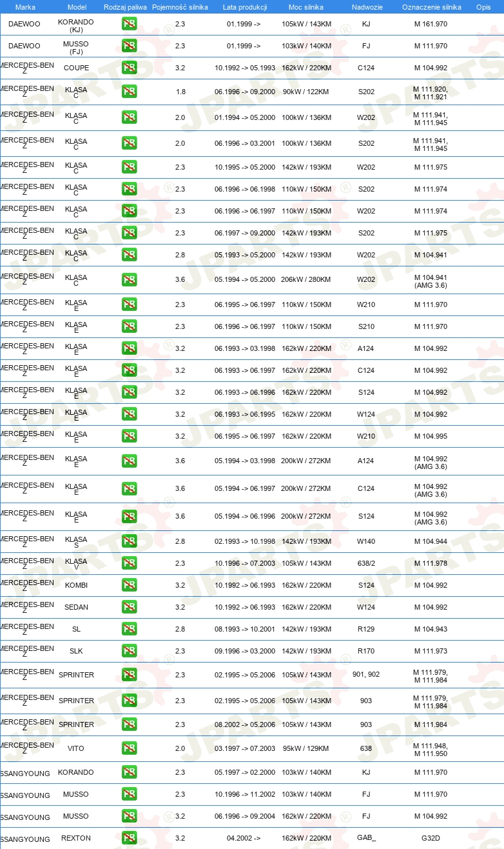
Task: Select body code R170
Action: 366,651
